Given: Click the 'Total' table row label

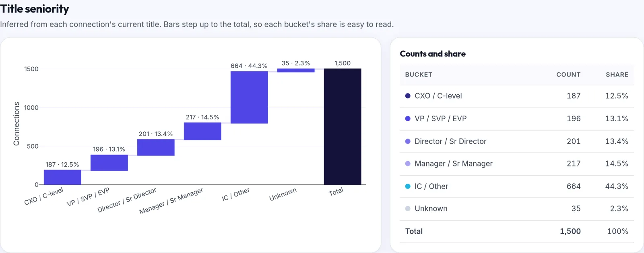Looking at the screenshot, I should coord(414,231).
